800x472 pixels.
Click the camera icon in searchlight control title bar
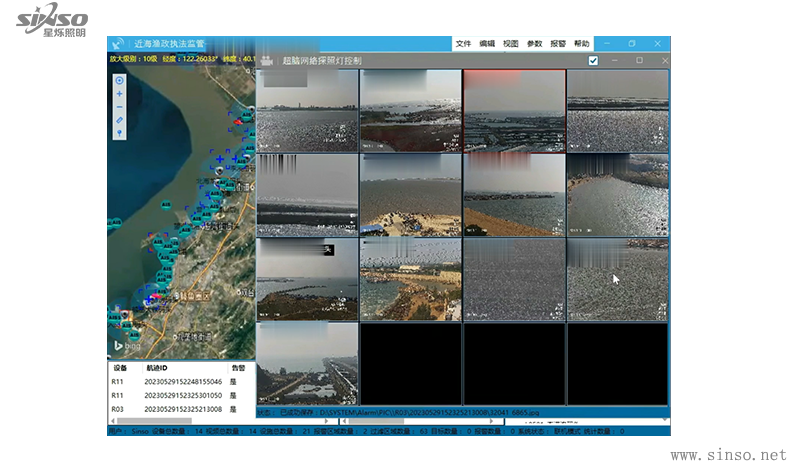click(266, 61)
